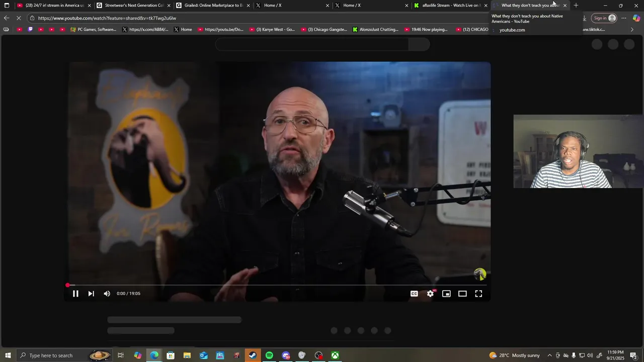This screenshot has height=362, width=644.
Task: Open Microsoft Store on taskbar
Action: pos(171,355)
